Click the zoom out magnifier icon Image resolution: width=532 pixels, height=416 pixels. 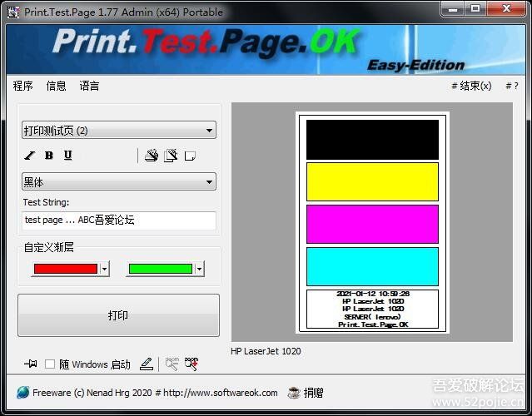(x=172, y=364)
